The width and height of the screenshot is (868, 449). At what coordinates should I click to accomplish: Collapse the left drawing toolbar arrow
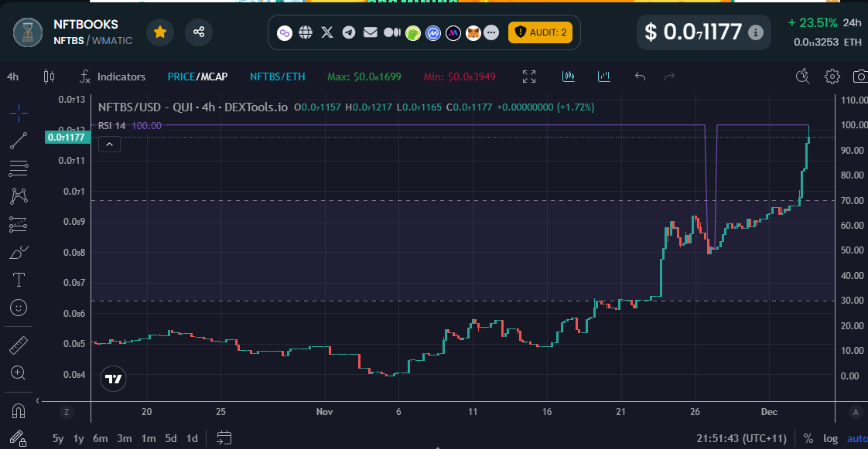coord(38,400)
